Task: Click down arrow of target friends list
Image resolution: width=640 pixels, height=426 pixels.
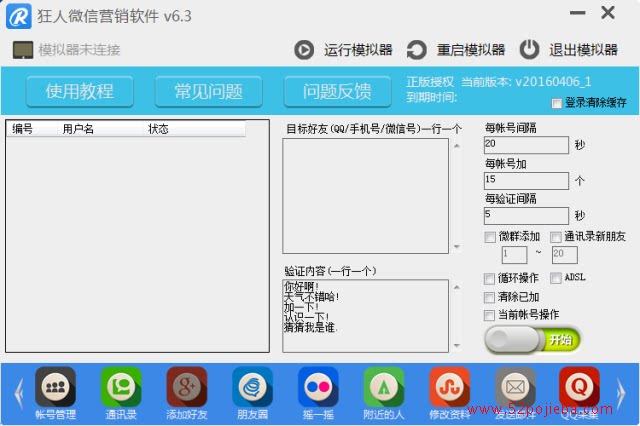Action: (x=457, y=247)
